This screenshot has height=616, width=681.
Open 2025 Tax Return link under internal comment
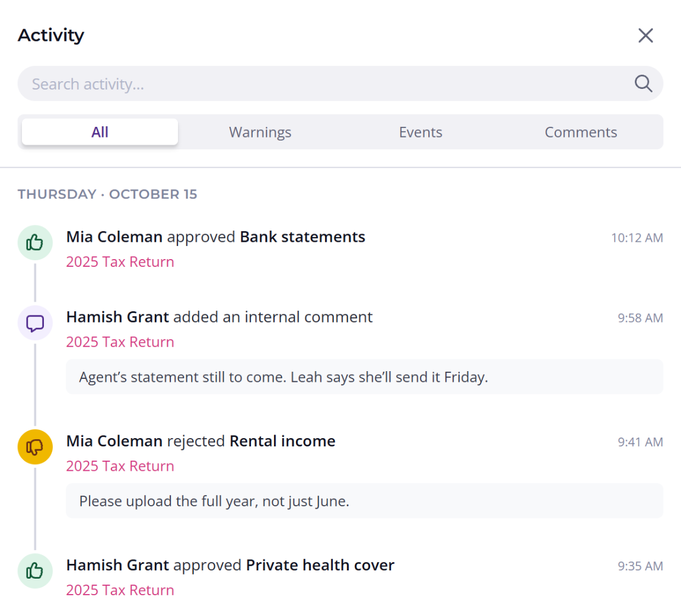120,342
